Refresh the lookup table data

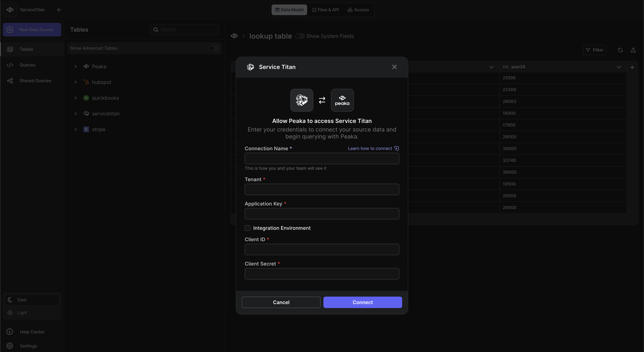(x=620, y=50)
